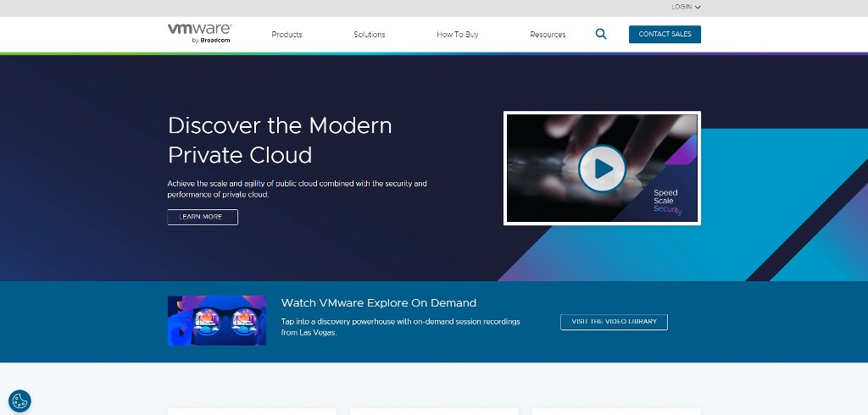Screen dimensions: 868x415
Task: Open the Resources menu
Action: point(548,35)
